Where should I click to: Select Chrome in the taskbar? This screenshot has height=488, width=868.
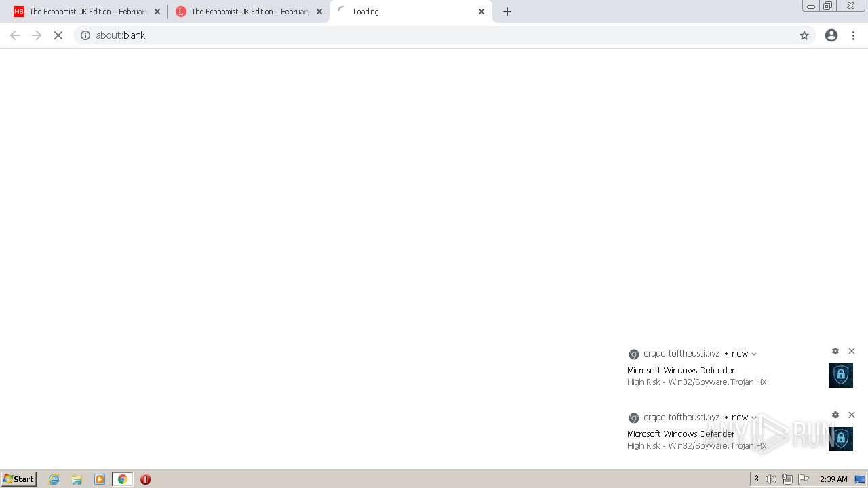tap(122, 479)
